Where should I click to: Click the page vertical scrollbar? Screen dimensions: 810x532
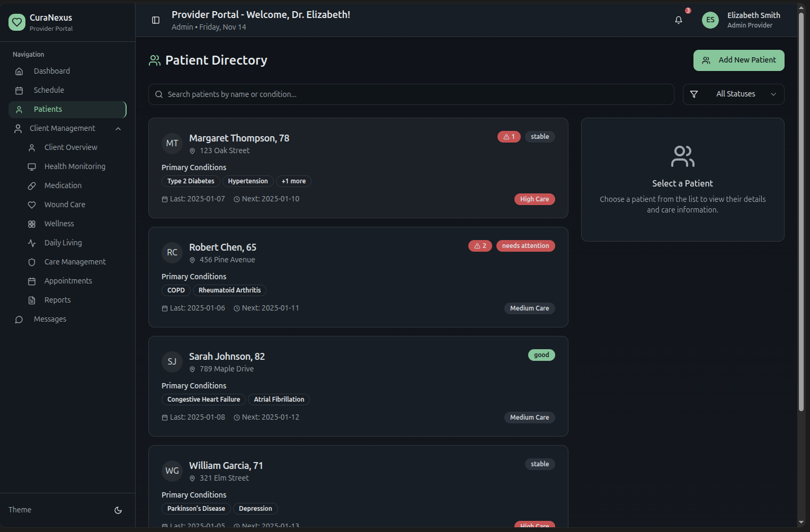pyautogui.click(x=801, y=212)
